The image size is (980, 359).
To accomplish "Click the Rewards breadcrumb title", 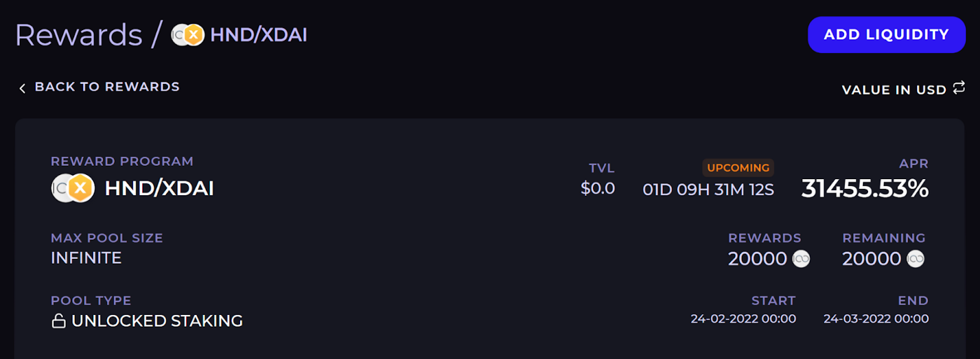I will 78,35.
